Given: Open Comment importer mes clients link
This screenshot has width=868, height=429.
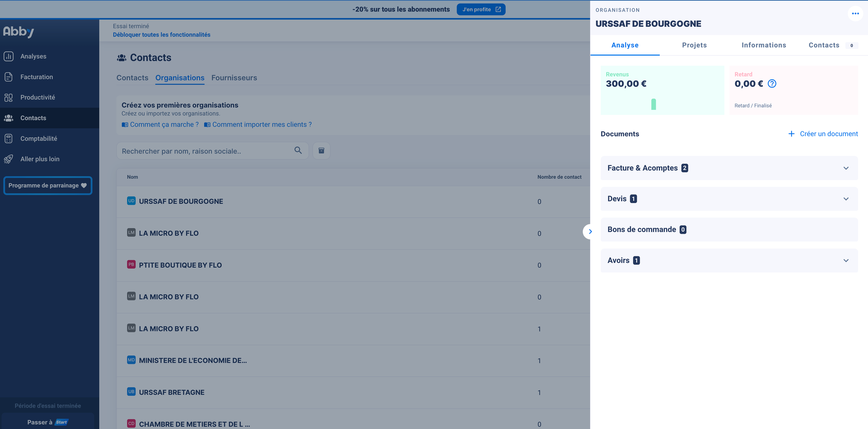Looking at the screenshot, I should [x=262, y=125].
